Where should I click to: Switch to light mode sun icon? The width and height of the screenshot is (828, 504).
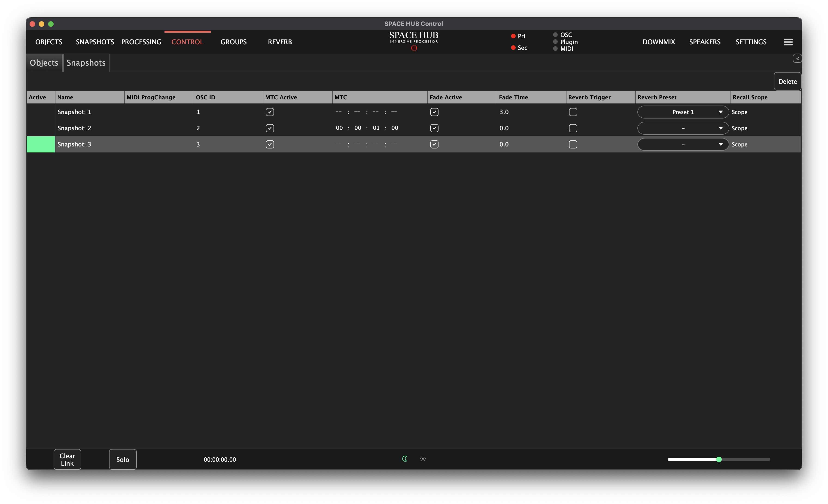(x=423, y=459)
